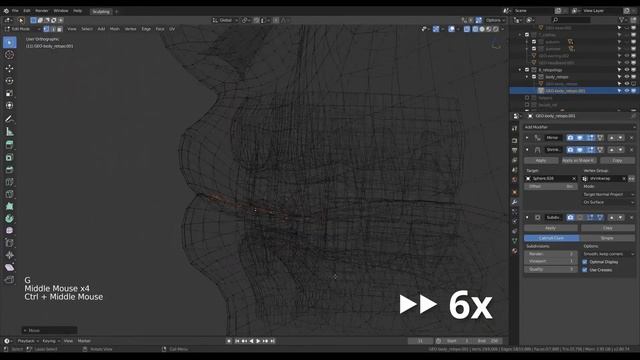
Task: Select Catmull-Clark subdivision type
Action: pos(551,238)
